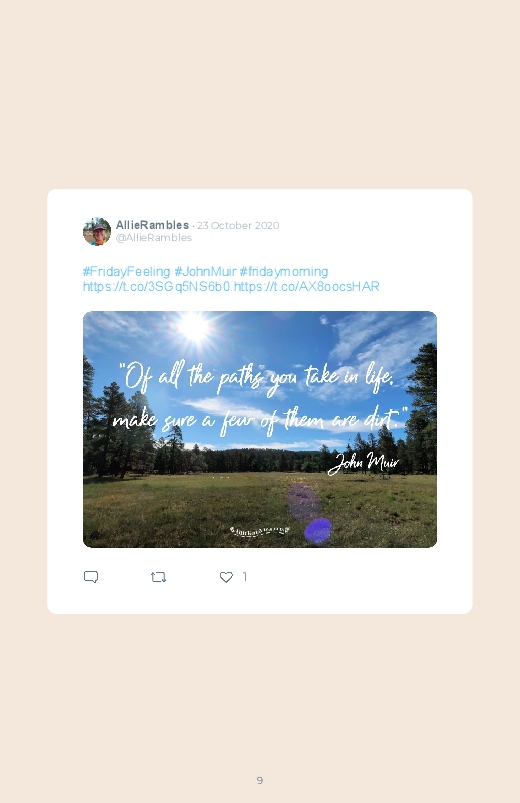This screenshot has width=520, height=803.
Task: Click the purple lens flare spot
Action: pyautogui.click(x=318, y=530)
